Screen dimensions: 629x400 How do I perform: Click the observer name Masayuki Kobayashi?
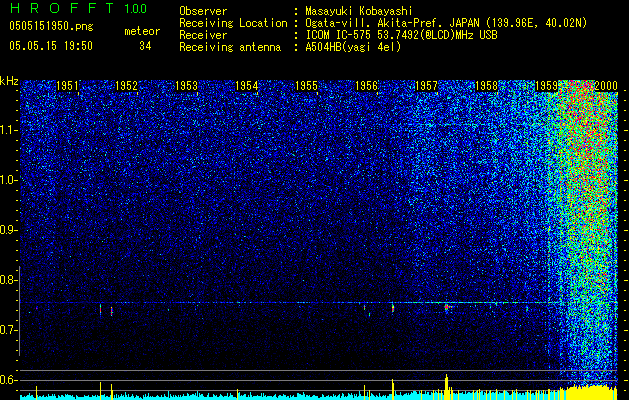coord(359,11)
